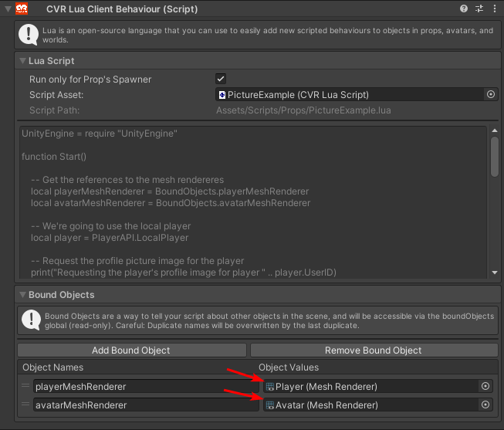
Task: Open the component three-dot options menu
Action: [x=493, y=9]
